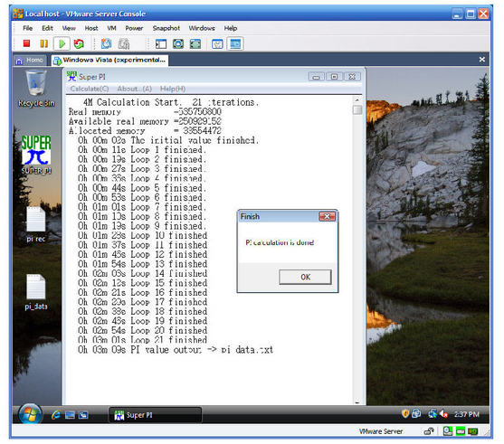Select the pi_data file on desktop
504x444 pixels.
click(35, 292)
